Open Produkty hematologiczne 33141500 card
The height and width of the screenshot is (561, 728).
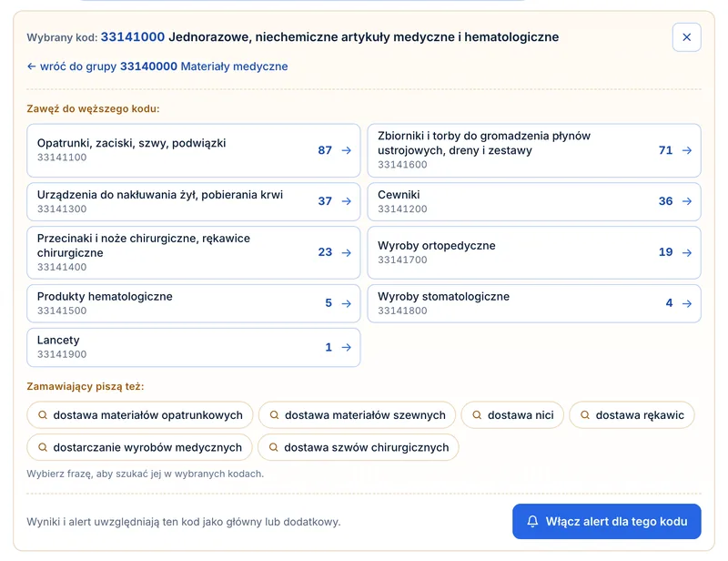[194, 303]
